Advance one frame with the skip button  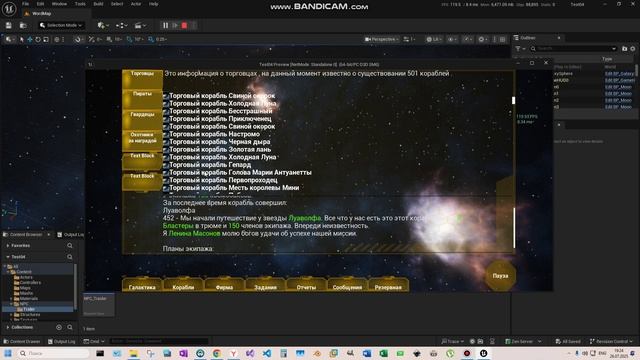point(175,25)
